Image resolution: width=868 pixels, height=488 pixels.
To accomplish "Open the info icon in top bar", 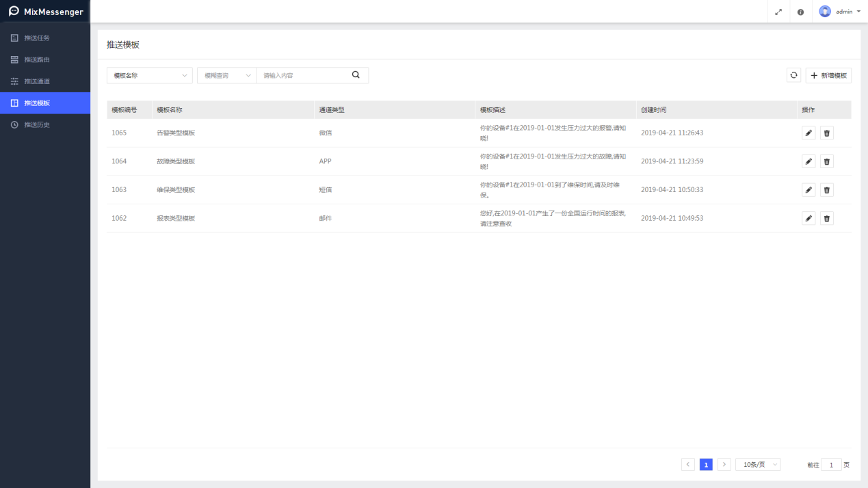I will [800, 12].
